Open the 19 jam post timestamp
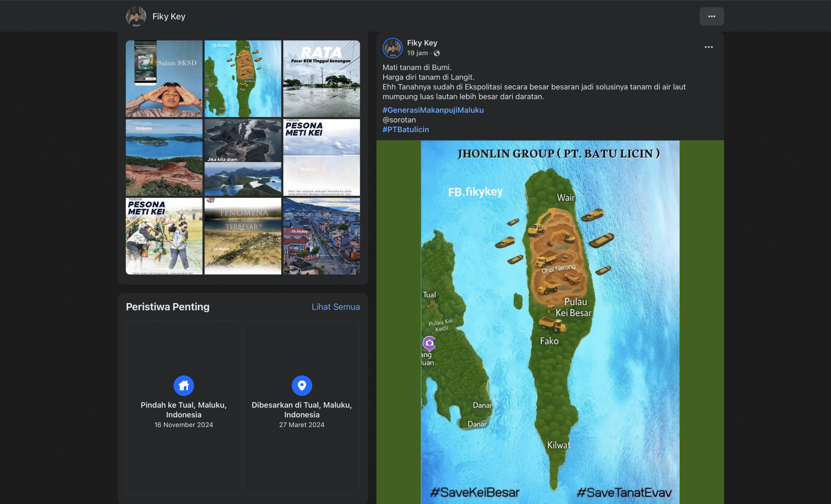The width and height of the screenshot is (831, 504). click(x=417, y=53)
